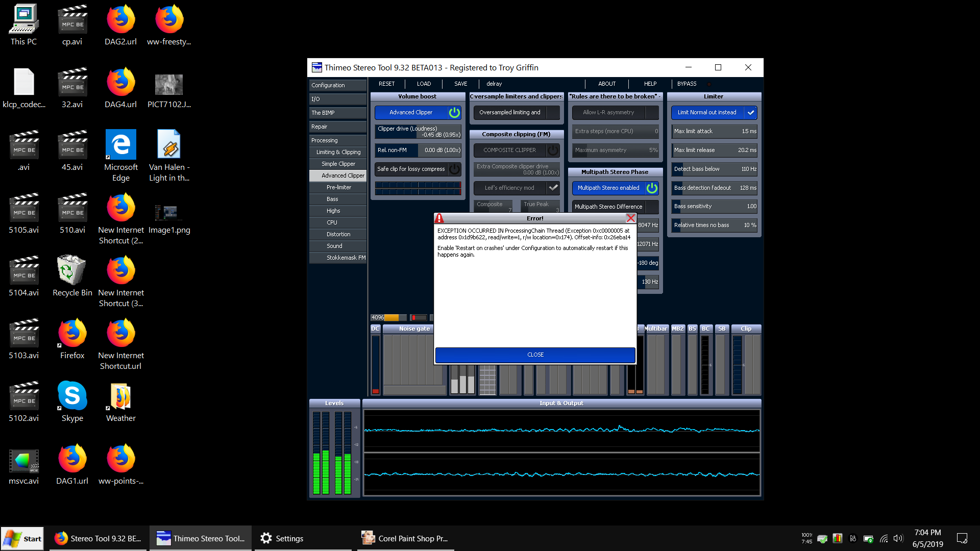Open DAG2.url Firefox shortcut
The height and width of the screenshot is (551, 980).
[121, 26]
